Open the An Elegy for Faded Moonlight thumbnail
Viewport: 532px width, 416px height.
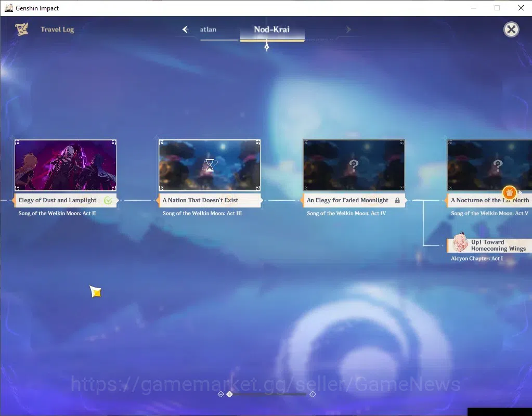[354, 165]
